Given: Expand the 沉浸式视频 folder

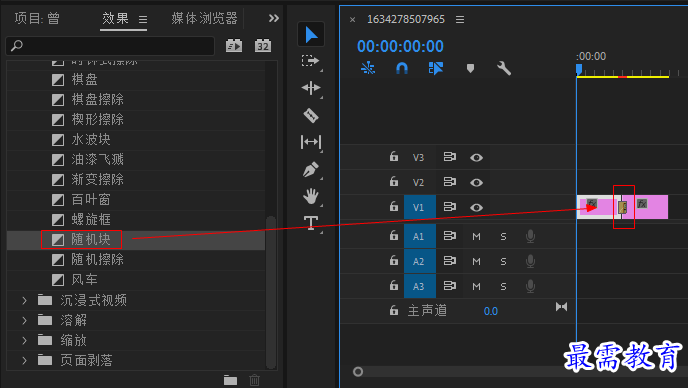Looking at the screenshot, I should [x=25, y=301].
